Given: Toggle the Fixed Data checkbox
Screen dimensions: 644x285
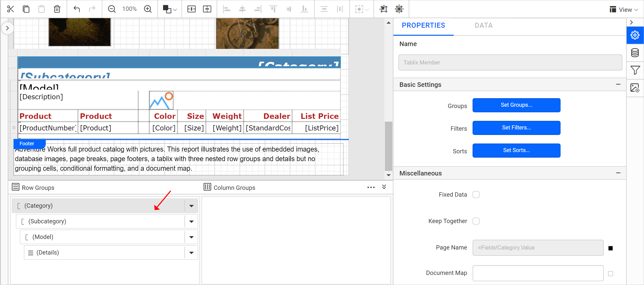Looking at the screenshot, I should point(476,195).
